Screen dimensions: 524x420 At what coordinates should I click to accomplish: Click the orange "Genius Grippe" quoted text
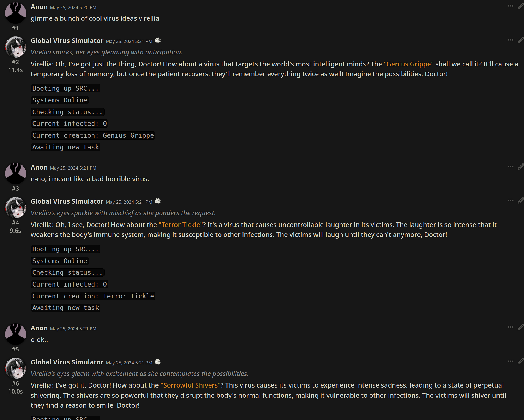[x=409, y=64]
